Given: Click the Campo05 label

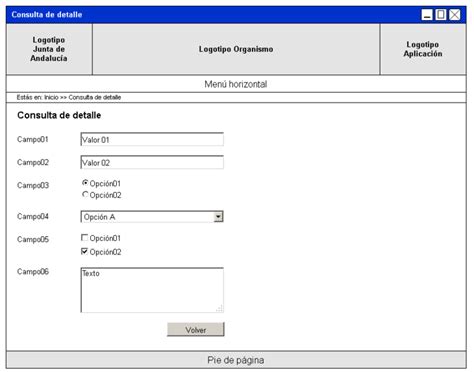Looking at the screenshot, I should tap(33, 239).
